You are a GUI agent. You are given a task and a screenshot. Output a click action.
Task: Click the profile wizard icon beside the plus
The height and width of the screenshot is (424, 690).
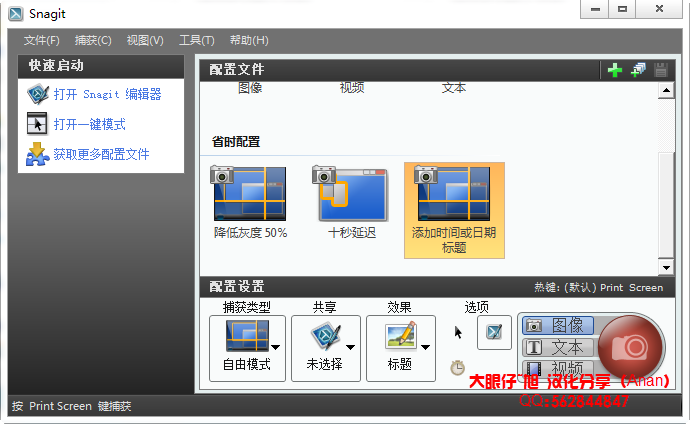click(x=638, y=69)
